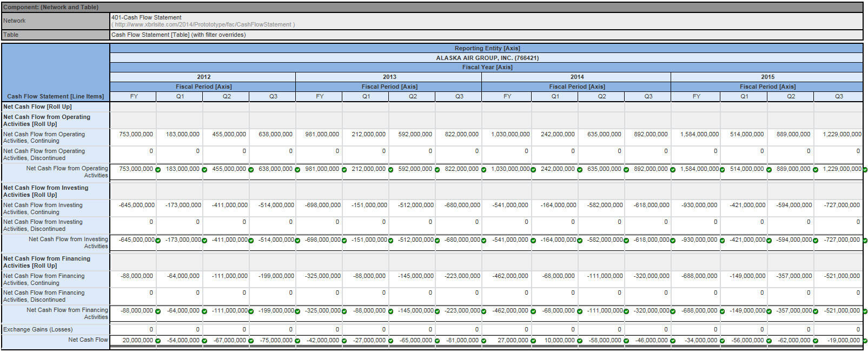This screenshot has width=868, height=352.
Task: Click Net Cash Flow from Financing Activities [Roll Up]
Action: 47,262
